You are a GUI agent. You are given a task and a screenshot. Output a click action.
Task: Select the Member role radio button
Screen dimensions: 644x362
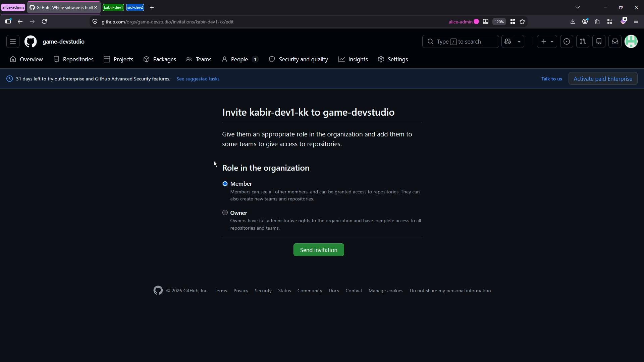coord(225,184)
